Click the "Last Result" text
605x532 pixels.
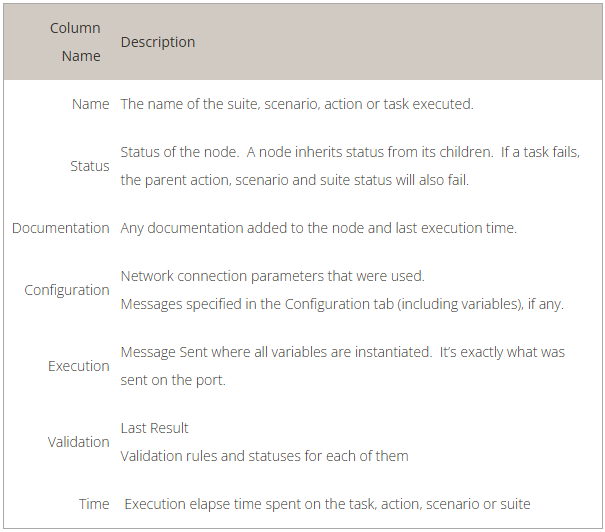[155, 428]
